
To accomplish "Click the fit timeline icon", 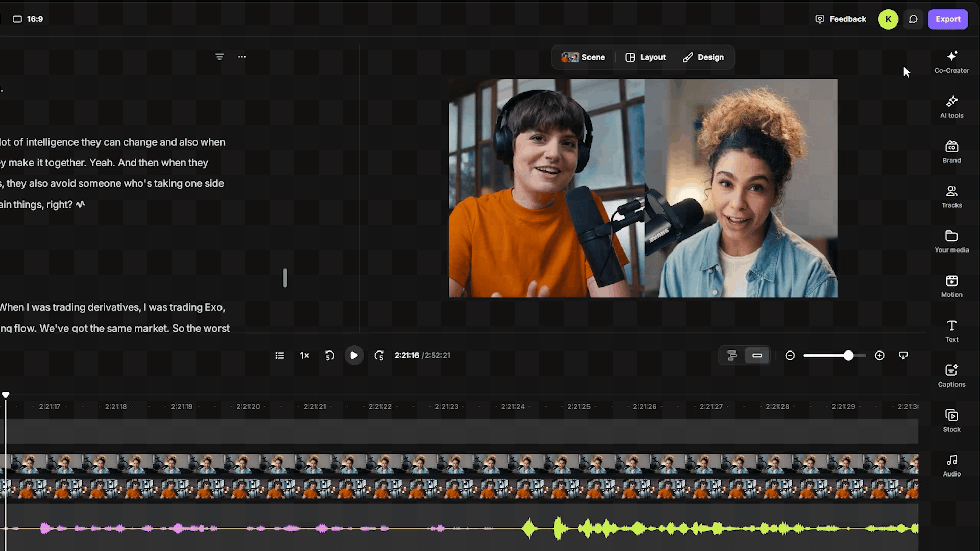I will pos(903,356).
